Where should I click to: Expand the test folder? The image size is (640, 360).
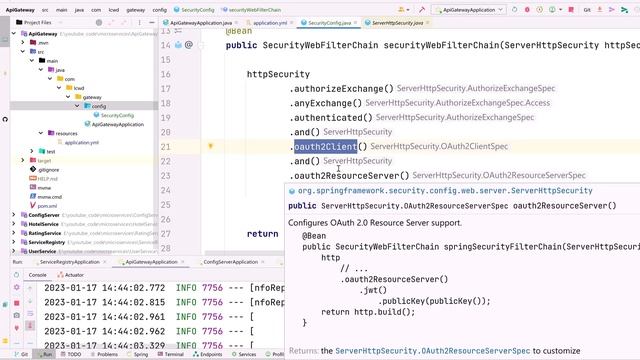coord(32,151)
